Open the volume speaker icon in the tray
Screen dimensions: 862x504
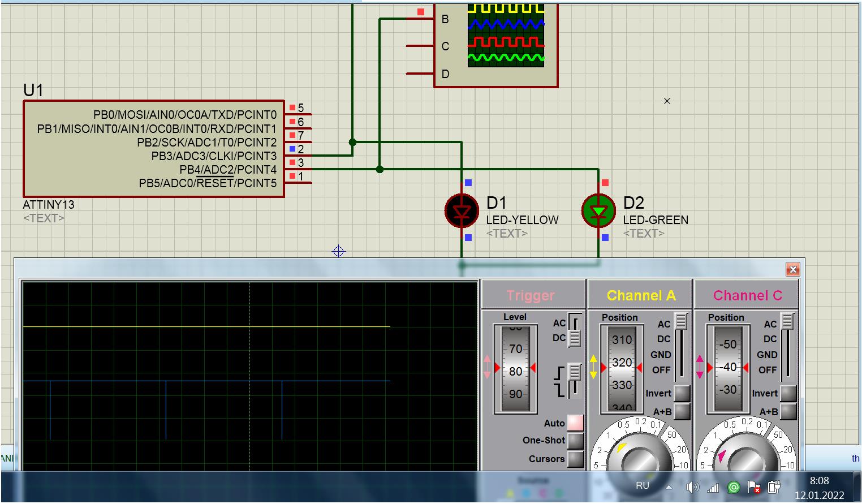691,487
